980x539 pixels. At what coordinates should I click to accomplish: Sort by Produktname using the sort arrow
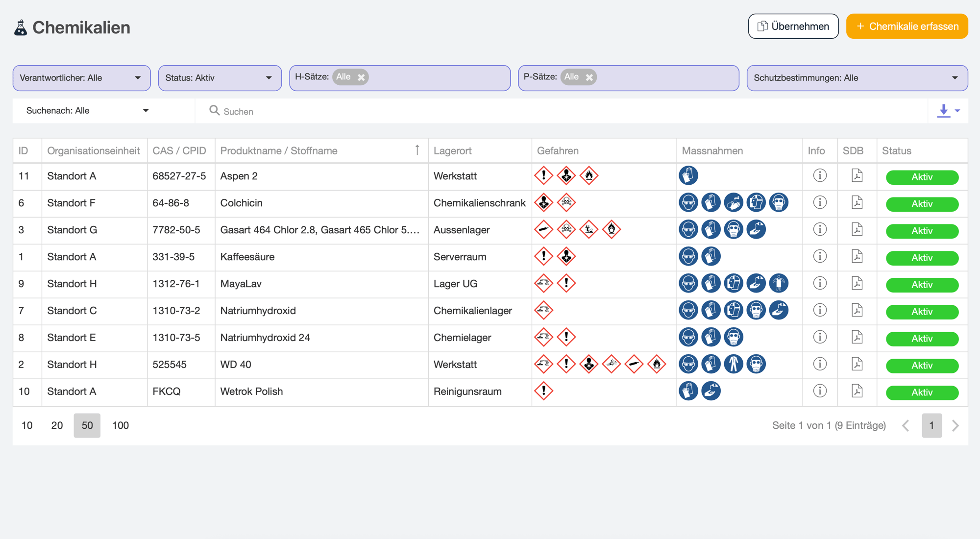[417, 150]
